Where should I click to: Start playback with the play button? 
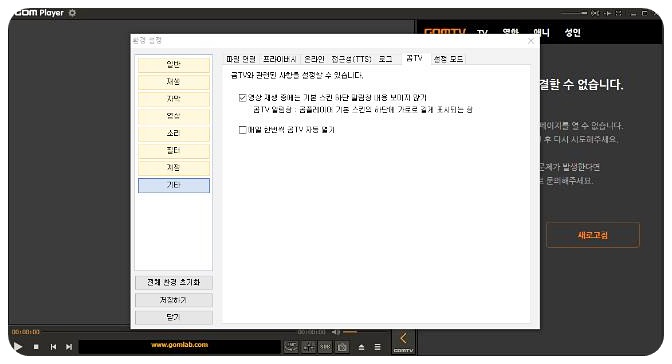[18, 346]
